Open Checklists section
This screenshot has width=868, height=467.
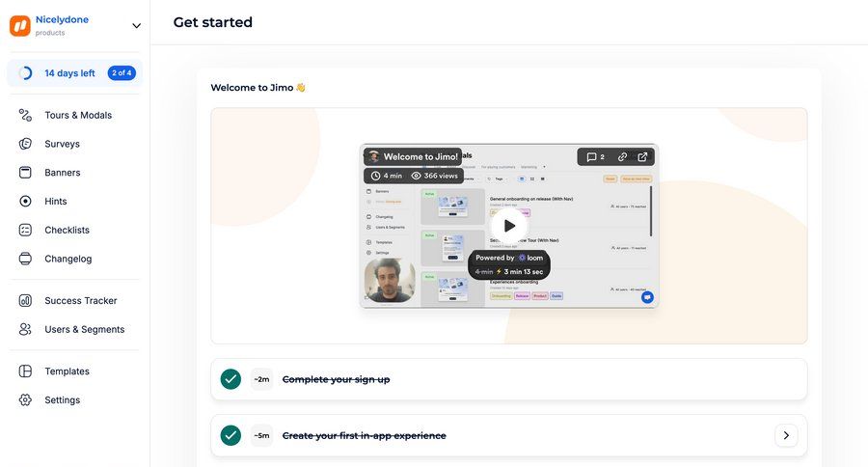point(67,230)
